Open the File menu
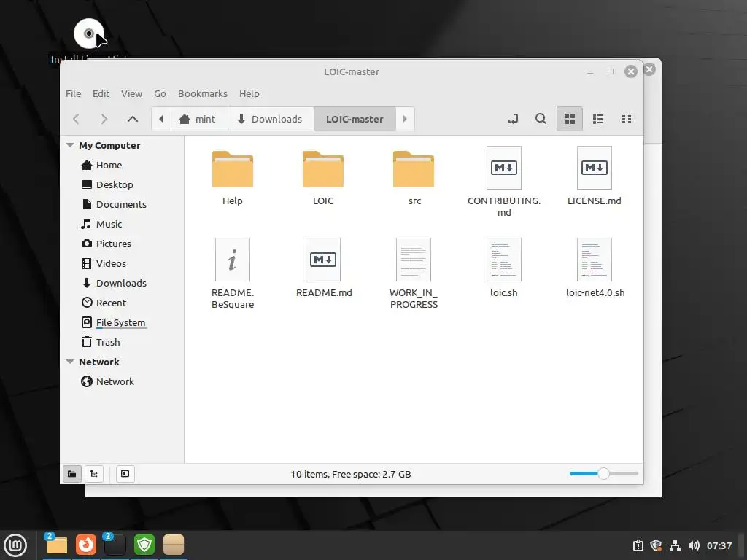Image resolution: width=747 pixels, height=560 pixels. (74, 93)
